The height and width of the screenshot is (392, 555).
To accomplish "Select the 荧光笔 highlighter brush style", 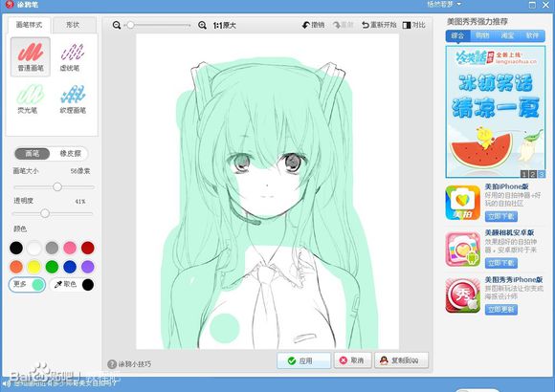I will click(x=30, y=99).
